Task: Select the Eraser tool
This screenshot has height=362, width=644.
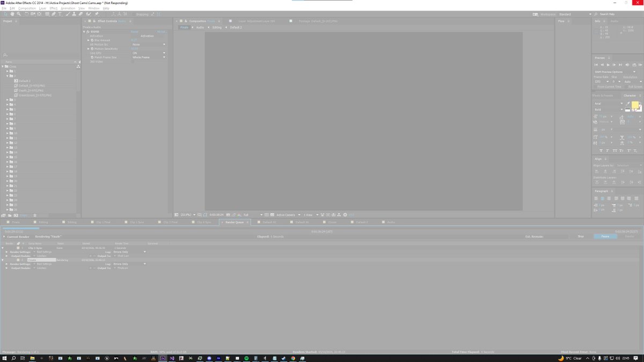Action: tap(80, 14)
